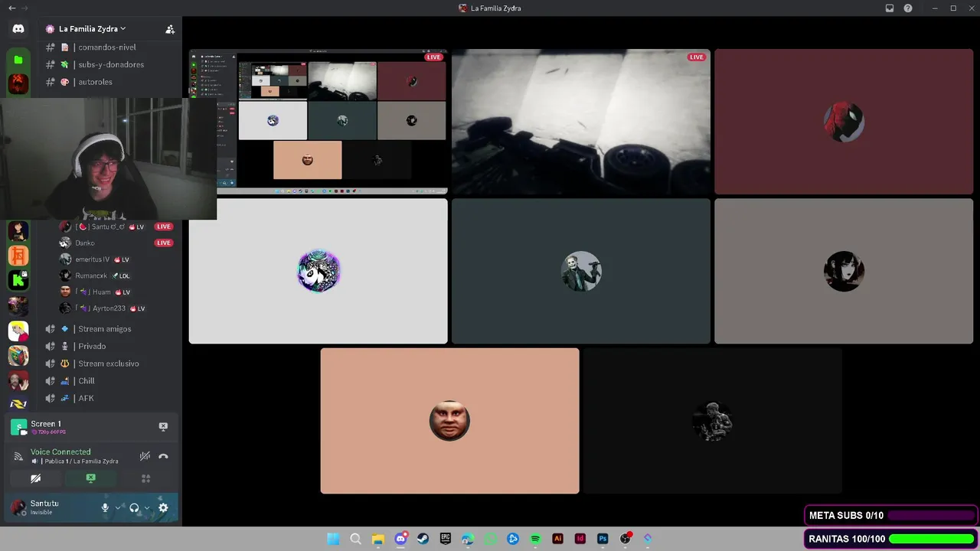Open the green Kick server icon
This screenshot has width=980, height=551.
[x=18, y=280]
